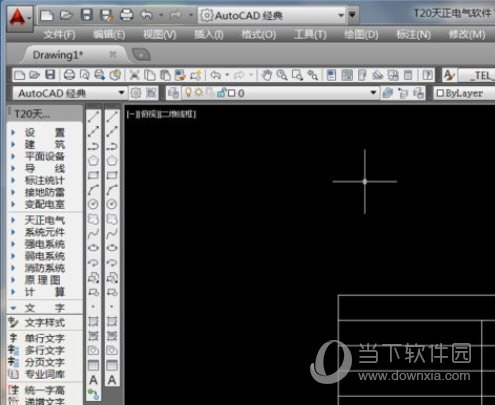This screenshot has width=495, height=405.
Task: Click the Match Properties icon in the standard toolbar
Action: (196, 75)
